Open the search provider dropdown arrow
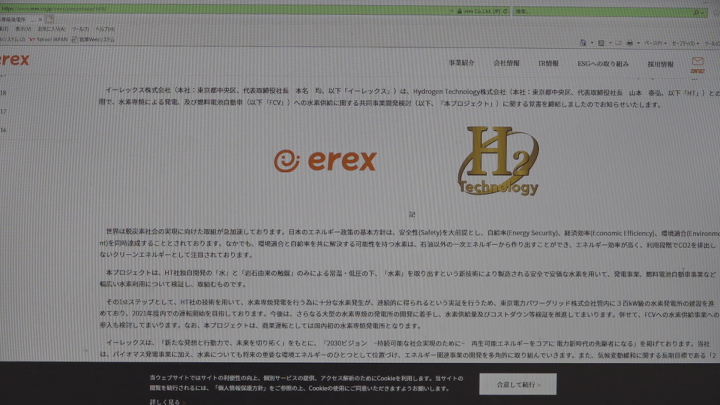 703,13
